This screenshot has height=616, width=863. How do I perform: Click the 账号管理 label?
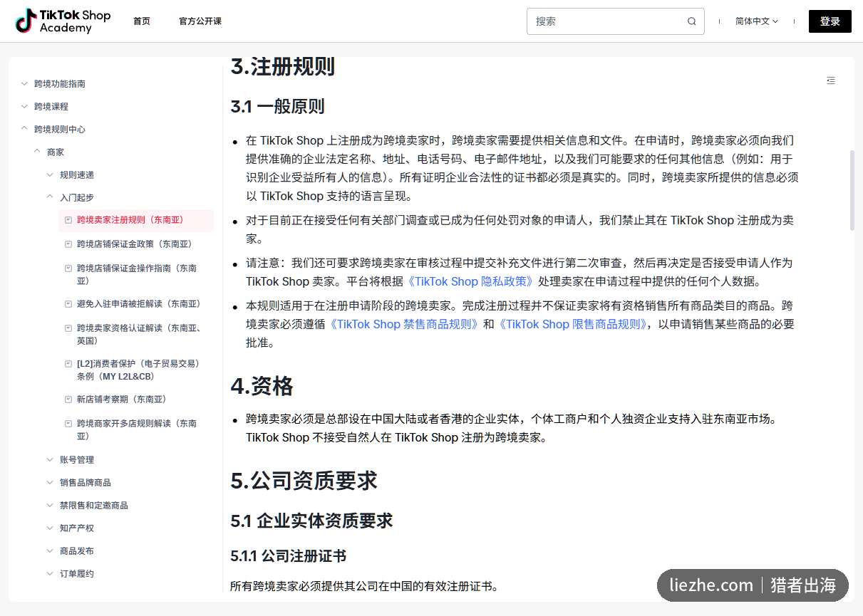pos(77,460)
